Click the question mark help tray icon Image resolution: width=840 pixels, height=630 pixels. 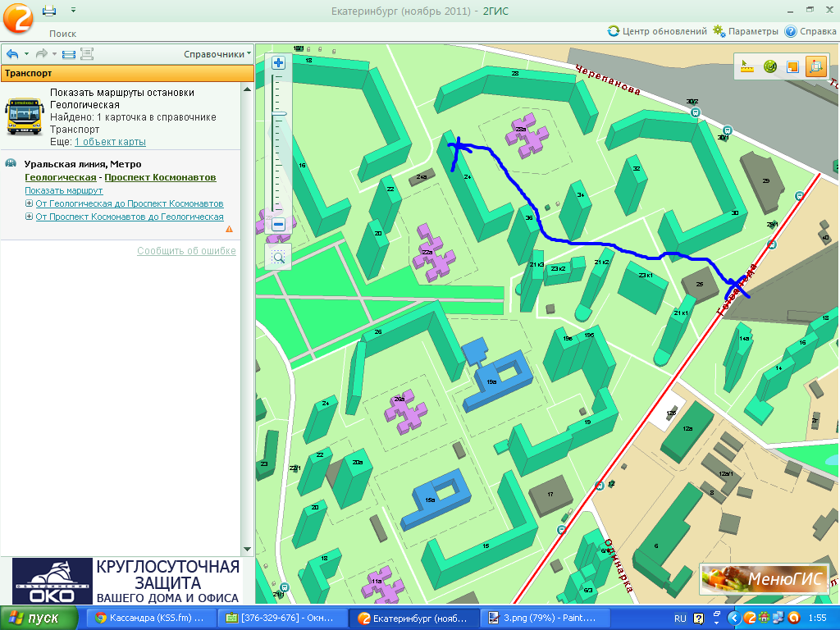click(699, 619)
